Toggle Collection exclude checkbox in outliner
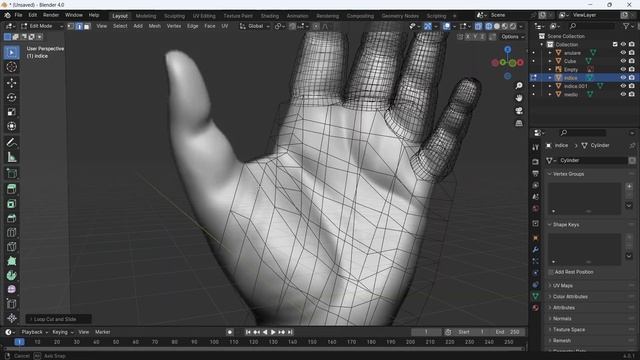640x360 pixels. coord(615,44)
